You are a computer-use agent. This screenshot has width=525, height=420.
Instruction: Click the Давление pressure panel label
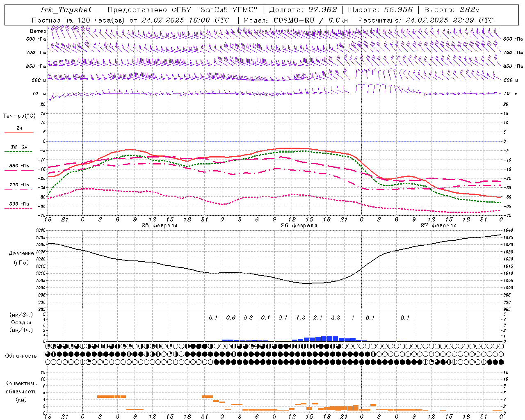point(21,253)
